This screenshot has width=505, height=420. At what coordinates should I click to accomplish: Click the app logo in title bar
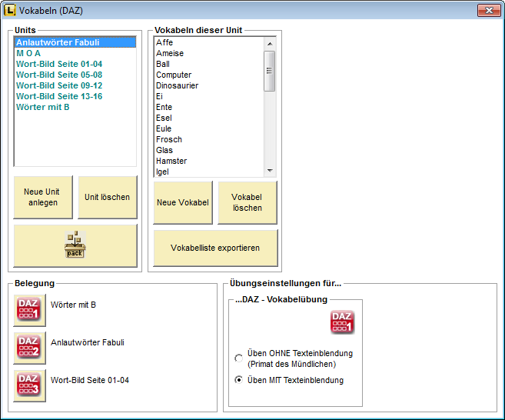(11, 11)
